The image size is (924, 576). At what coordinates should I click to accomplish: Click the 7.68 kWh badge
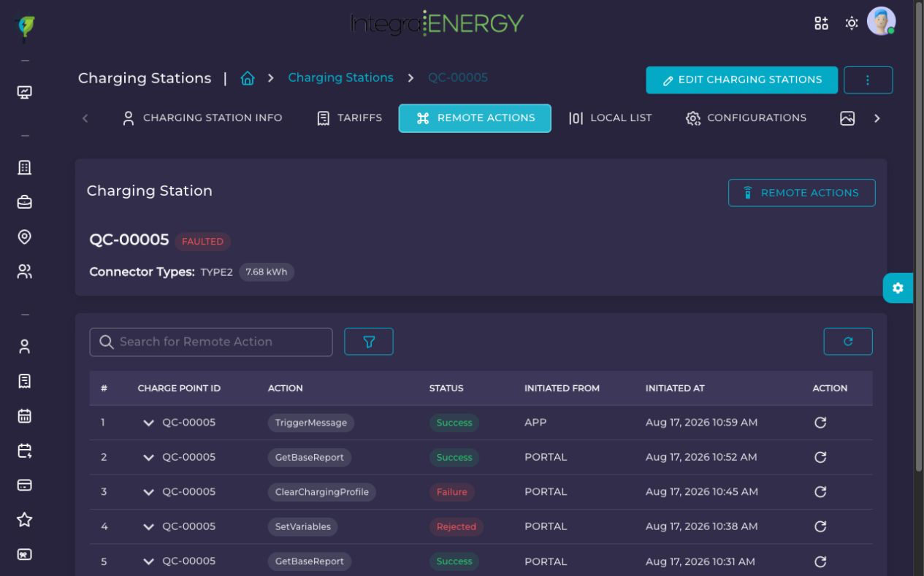point(266,272)
